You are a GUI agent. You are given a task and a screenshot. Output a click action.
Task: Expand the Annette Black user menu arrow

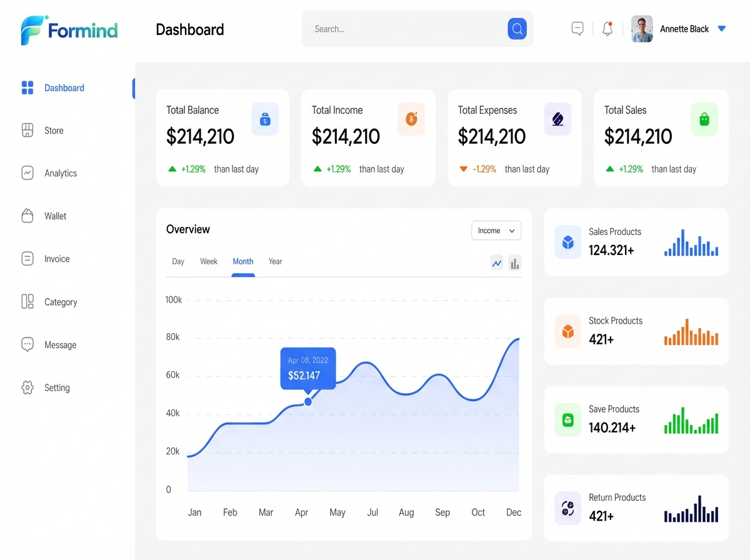[x=722, y=29]
